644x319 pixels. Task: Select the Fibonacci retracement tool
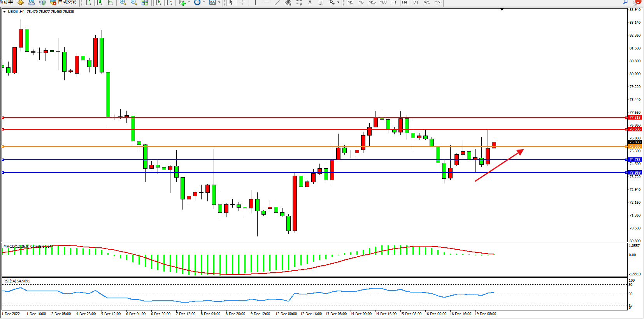(299, 2)
